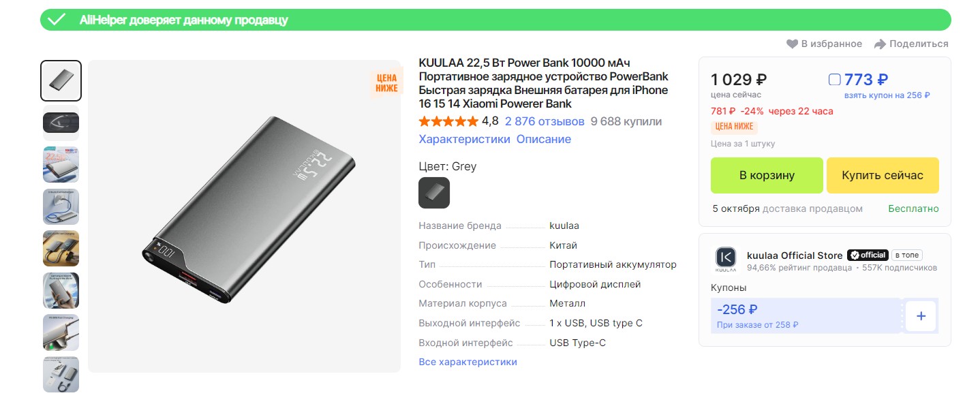
Task: Click the five-star rating icons
Action: point(448,122)
